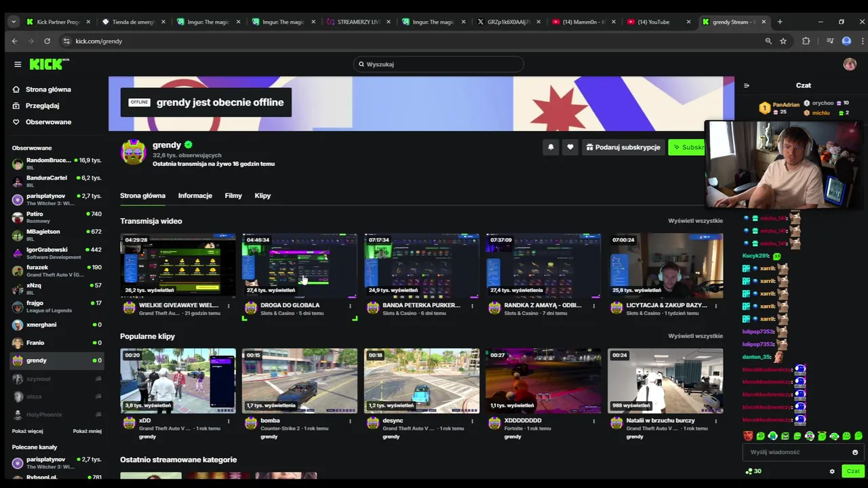Open the hamburger sidebar menu
The height and width of the screenshot is (488, 868).
pyautogui.click(x=18, y=64)
